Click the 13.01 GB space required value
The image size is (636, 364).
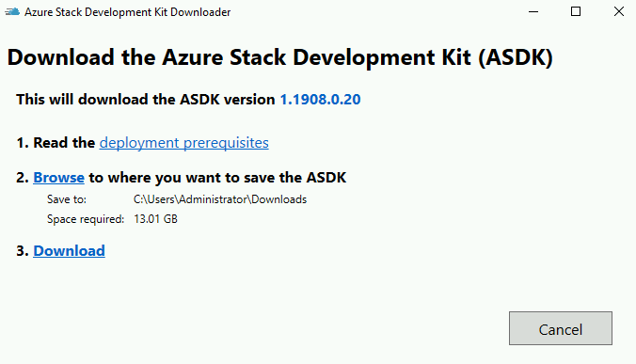point(156,219)
